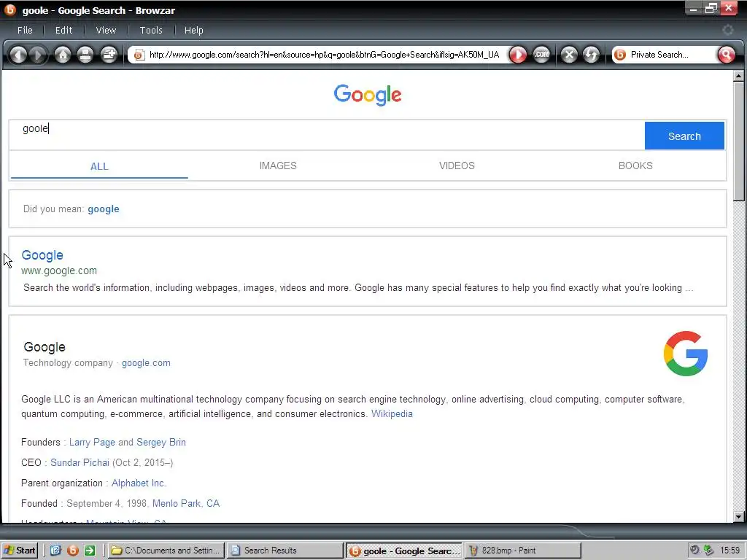Open the Menlo Park, CA link

pos(186,504)
